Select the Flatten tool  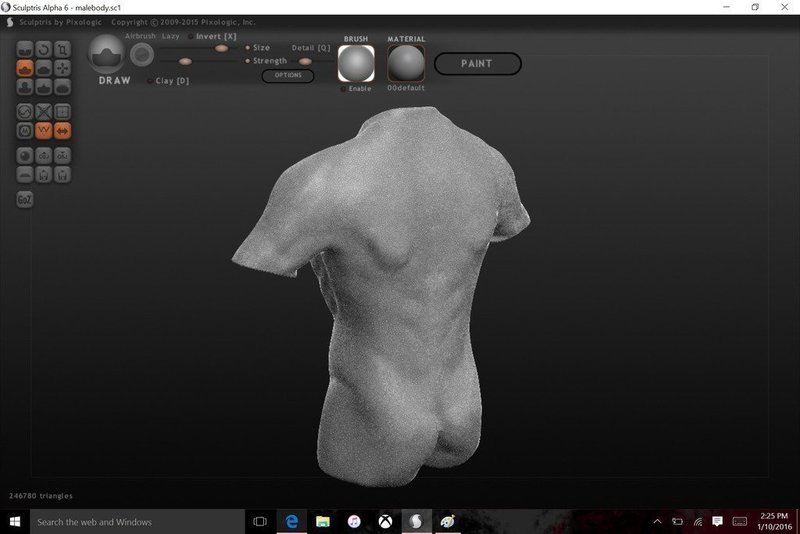coord(43,68)
